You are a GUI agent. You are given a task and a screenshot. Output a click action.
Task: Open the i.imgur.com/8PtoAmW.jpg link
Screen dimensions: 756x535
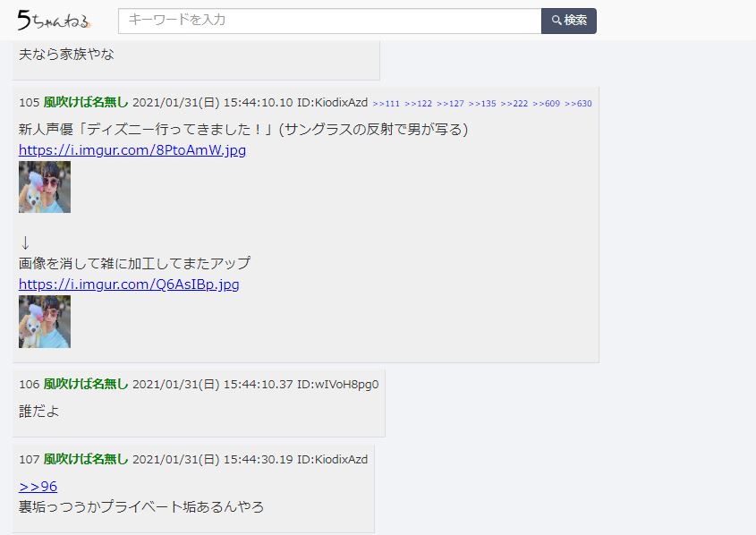[x=132, y=150]
